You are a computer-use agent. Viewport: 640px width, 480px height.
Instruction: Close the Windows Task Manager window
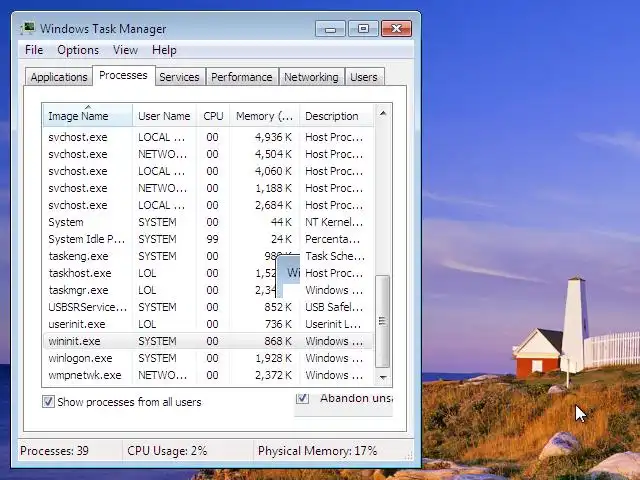(x=396, y=29)
